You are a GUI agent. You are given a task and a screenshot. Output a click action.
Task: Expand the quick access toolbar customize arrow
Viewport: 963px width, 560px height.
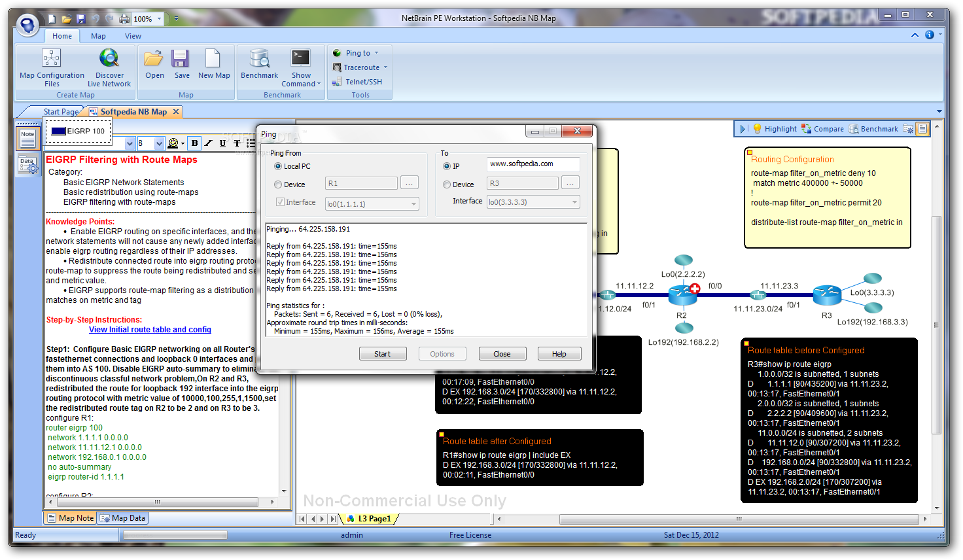point(176,19)
